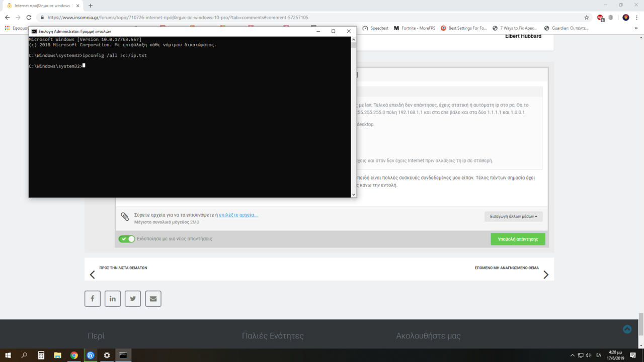Switch to Google Chrome on the taskbar
The height and width of the screenshot is (362, 644).
[x=74, y=355]
